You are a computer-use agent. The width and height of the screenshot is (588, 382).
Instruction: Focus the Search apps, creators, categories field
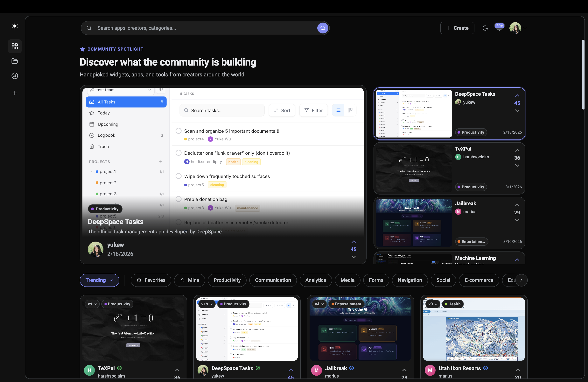pyautogui.click(x=205, y=28)
